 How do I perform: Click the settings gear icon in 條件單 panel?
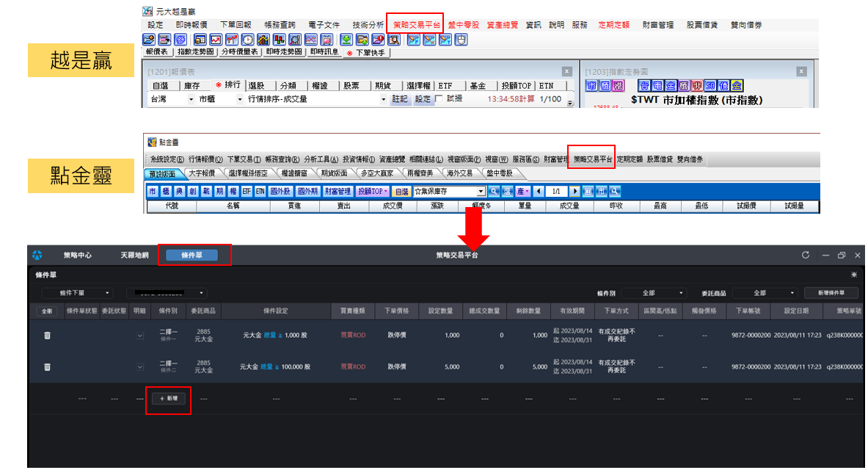tap(853, 274)
